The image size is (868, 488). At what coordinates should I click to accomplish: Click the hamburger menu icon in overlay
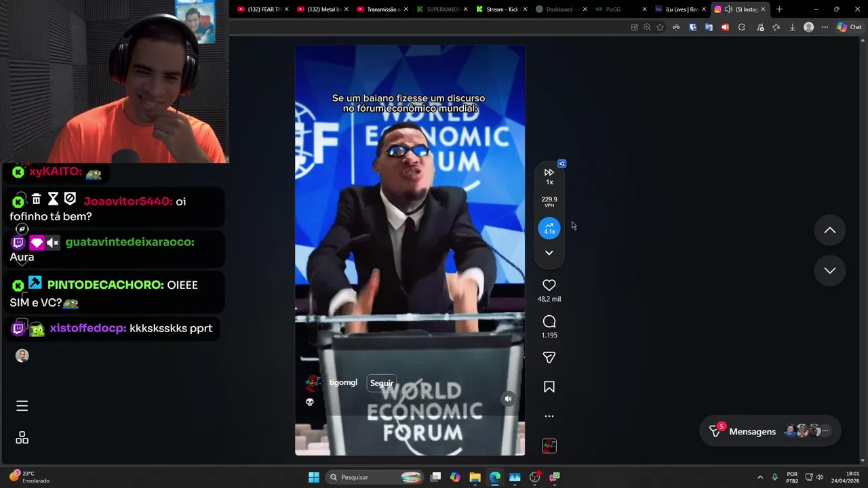click(22, 406)
